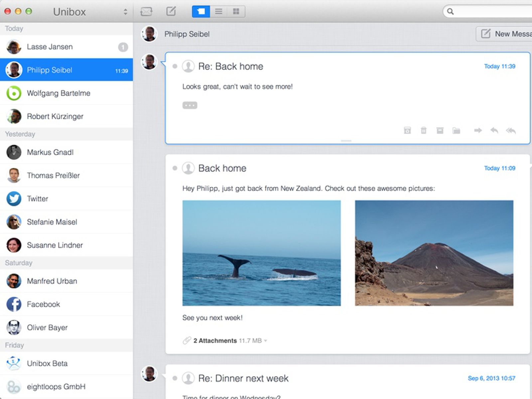The height and width of the screenshot is (399, 532).
Task: Click the New Message button
Action: 504,34
